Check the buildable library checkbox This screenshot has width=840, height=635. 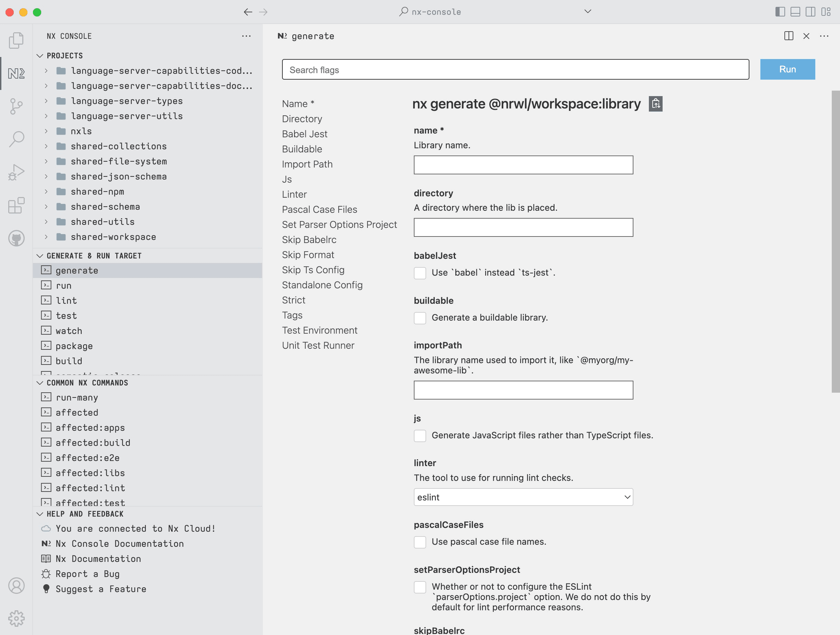tap(420, 318)
